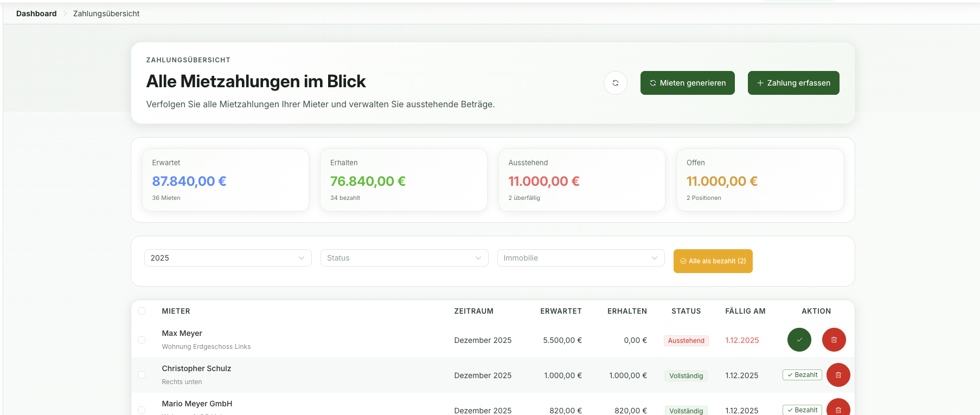The image size is (980, 415).
Task: Go to Dashboard via breadcrumb
Action: [x=36, y=14]
